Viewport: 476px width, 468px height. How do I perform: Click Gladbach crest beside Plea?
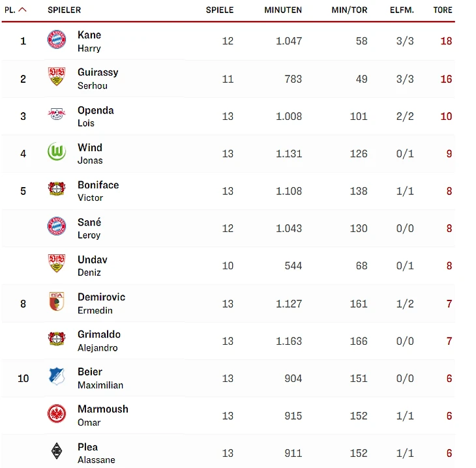[x=57, y=452]
